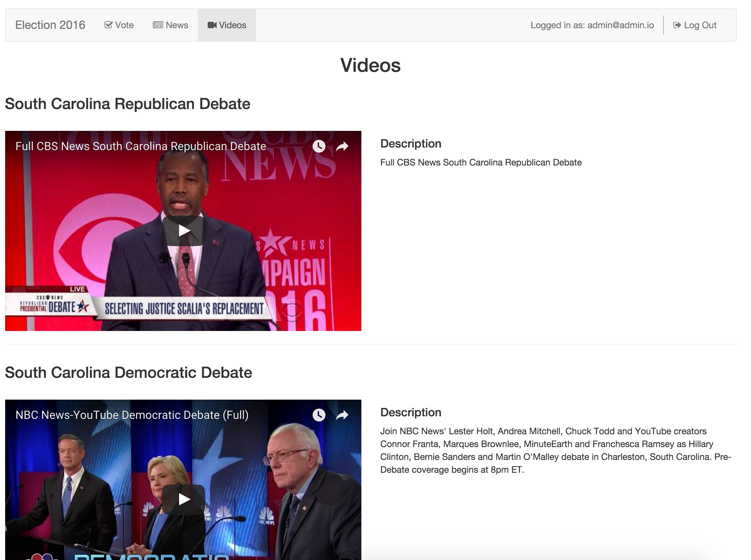
Task: Click the Election 2016 brand link
Action: pos(50,25)
